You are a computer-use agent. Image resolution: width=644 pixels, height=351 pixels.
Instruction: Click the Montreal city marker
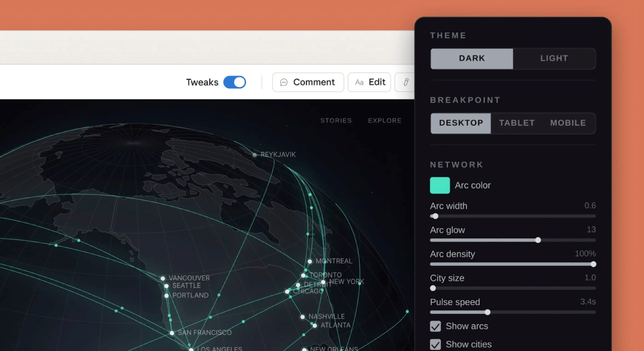[310, 261]
